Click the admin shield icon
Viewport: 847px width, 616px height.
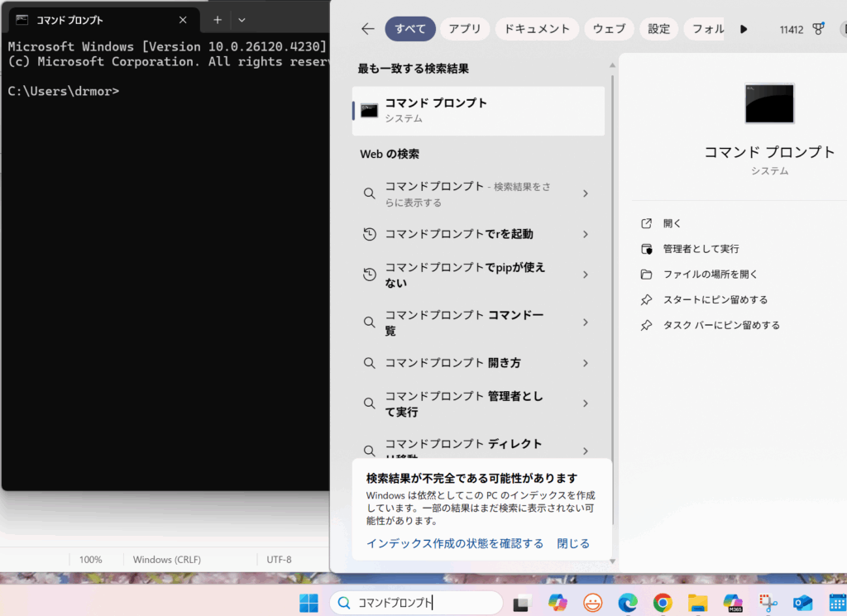coord(647,249)
